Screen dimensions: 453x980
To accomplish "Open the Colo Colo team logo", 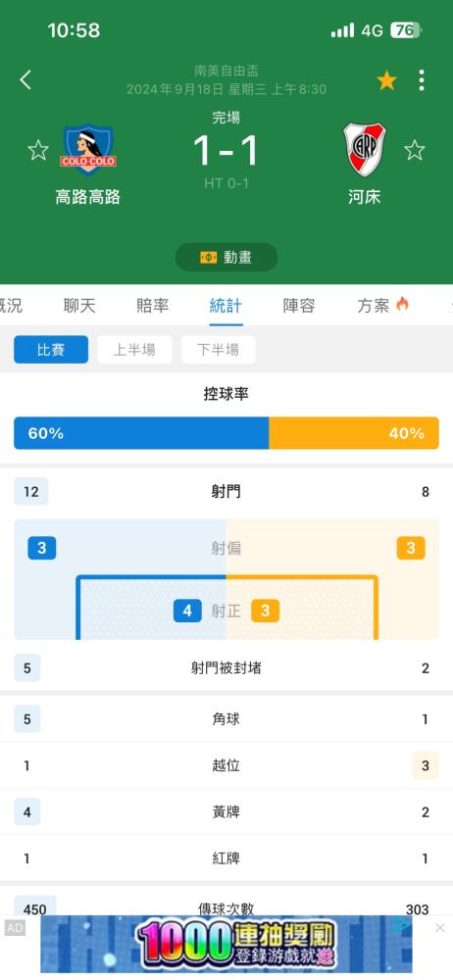I will [88, 150].
